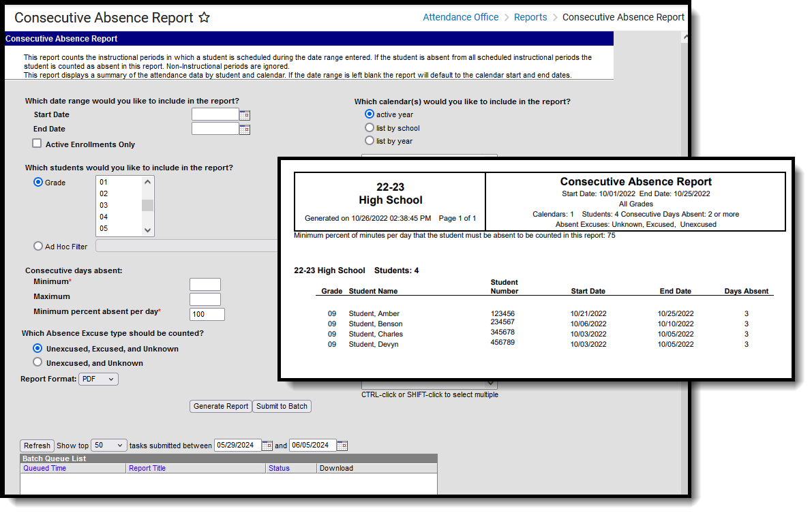Image resolution: width=812 pixels, height=515 pixels.
Task: Sort batch queue by Queued Time column
Action: click(45, 468)
